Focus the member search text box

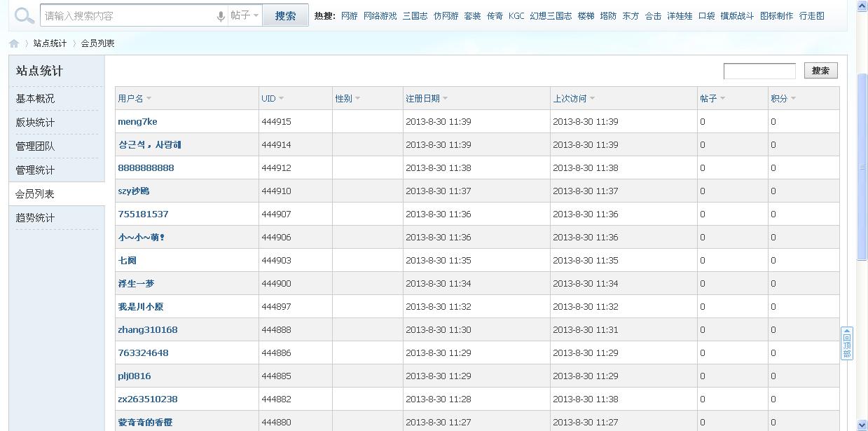tap(759, 71)
